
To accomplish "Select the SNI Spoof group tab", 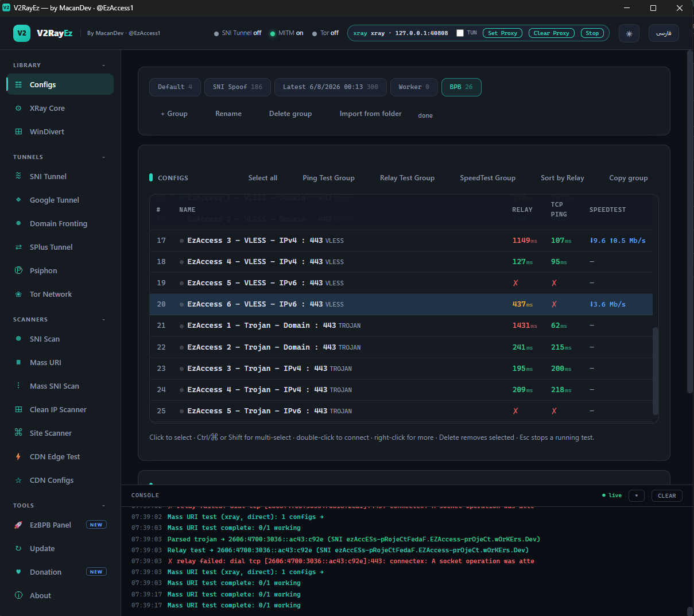I will coord(238,87).
